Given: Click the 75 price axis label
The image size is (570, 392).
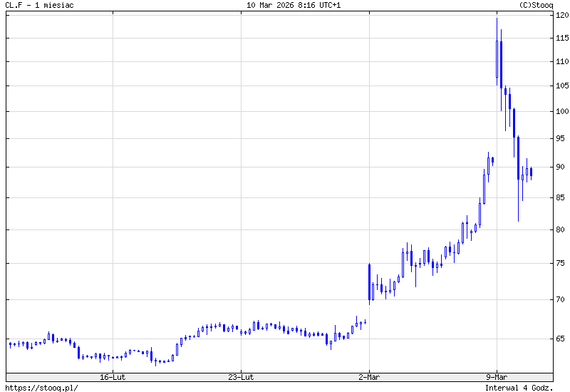Looking at the screenshot, I should click(560, 263).
